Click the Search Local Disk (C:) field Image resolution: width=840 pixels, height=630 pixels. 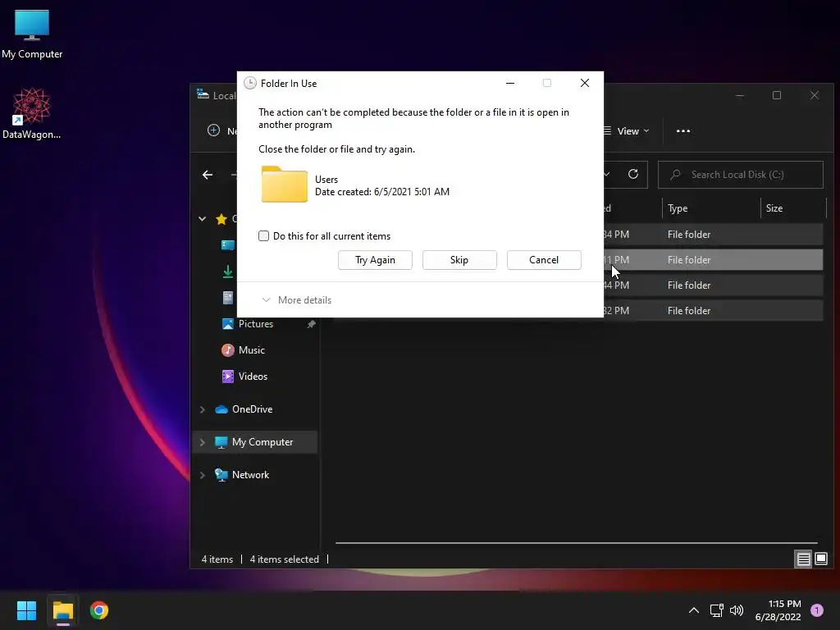click(741, 175)
